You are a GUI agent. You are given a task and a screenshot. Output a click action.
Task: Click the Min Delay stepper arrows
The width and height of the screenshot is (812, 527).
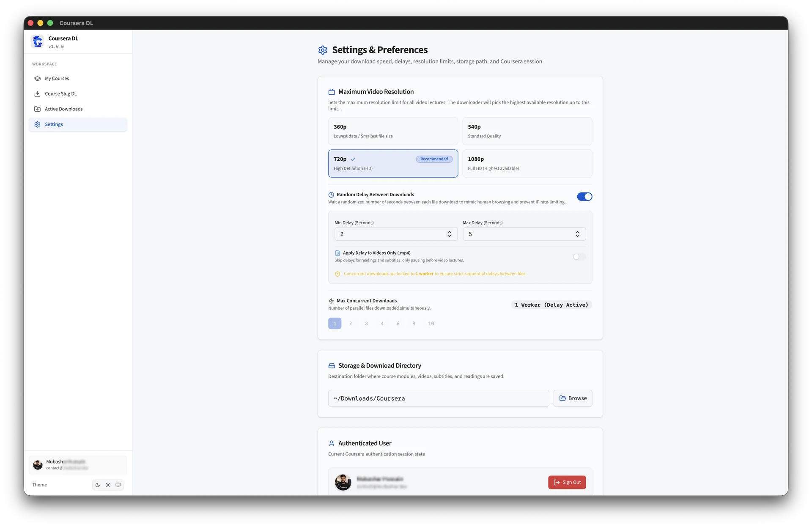(x=449, y=234)
